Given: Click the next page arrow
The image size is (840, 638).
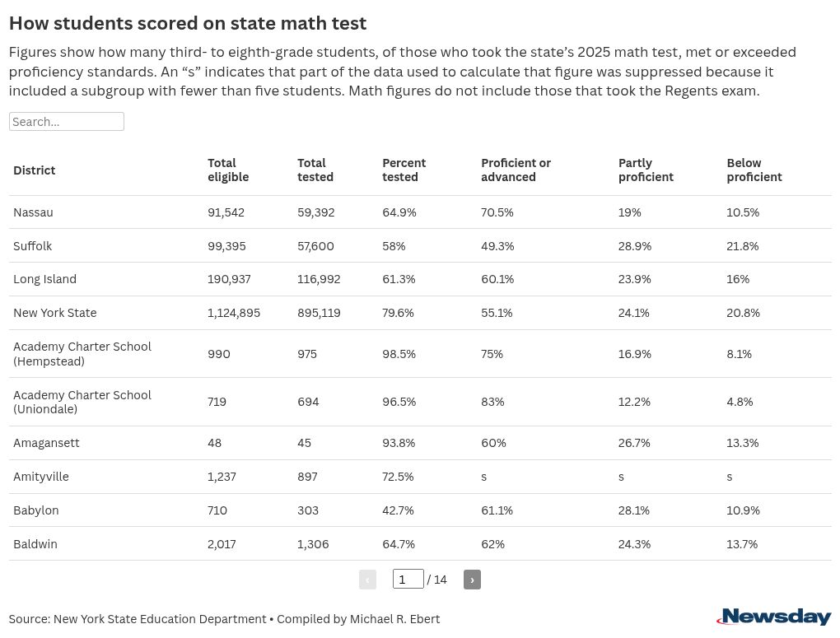Looking at the screenshot, I should pos(472,580).
